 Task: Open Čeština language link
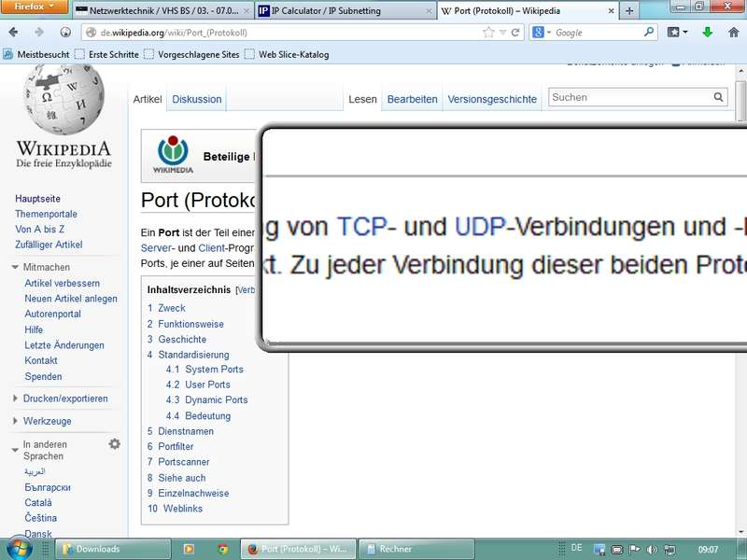click(40, 518)
